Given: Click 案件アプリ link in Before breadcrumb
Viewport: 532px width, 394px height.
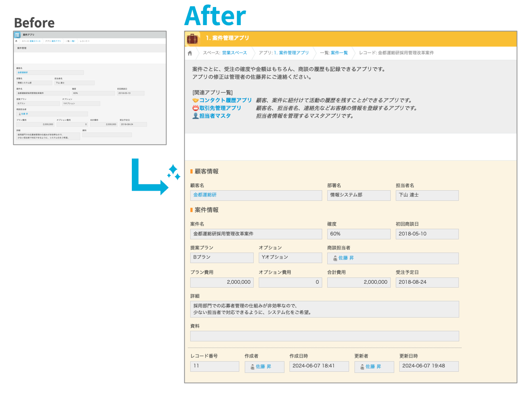Looking at the screenshot, I should 56,41.
